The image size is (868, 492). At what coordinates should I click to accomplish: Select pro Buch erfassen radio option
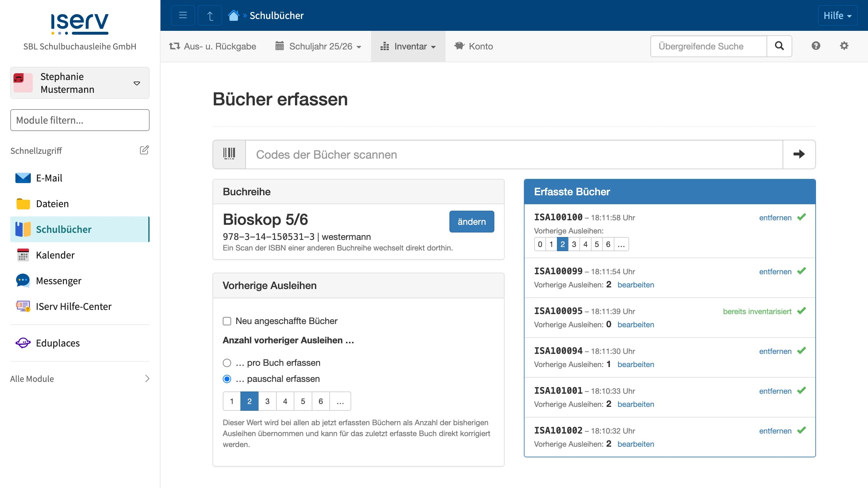pos(227,363)
